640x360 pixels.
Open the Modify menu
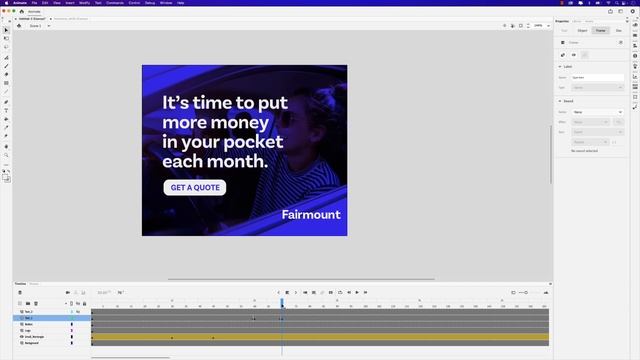(84, 3)
